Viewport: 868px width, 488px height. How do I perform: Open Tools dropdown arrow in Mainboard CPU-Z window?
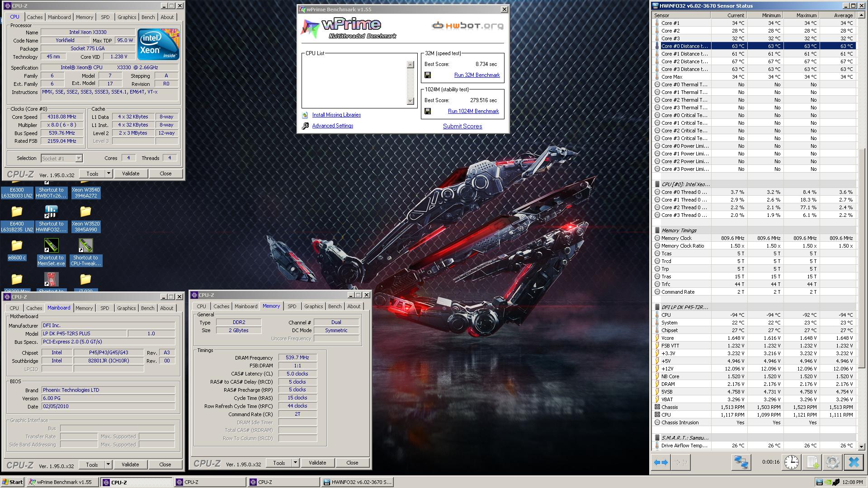pyautogui.click(x=108, y=465)
